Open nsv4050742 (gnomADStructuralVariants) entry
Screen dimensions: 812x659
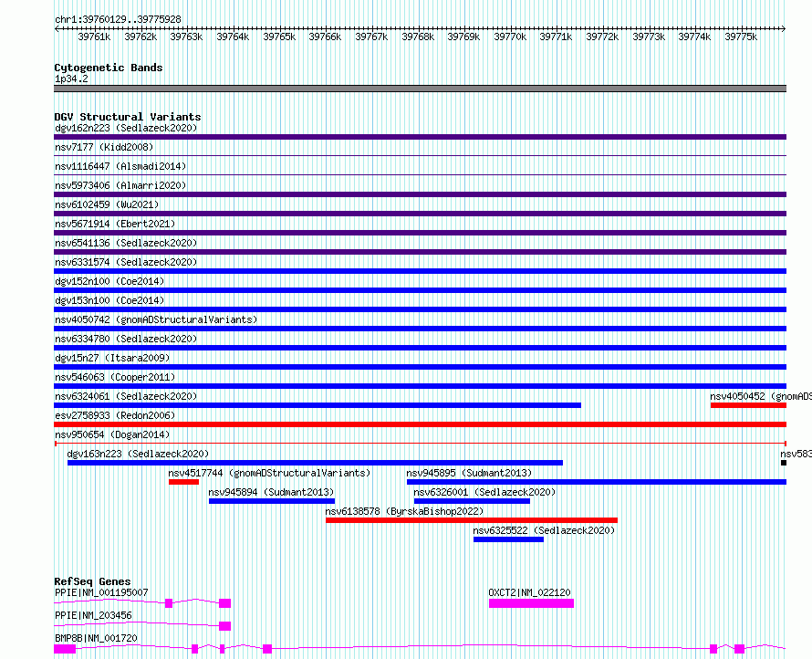(156, 319)
